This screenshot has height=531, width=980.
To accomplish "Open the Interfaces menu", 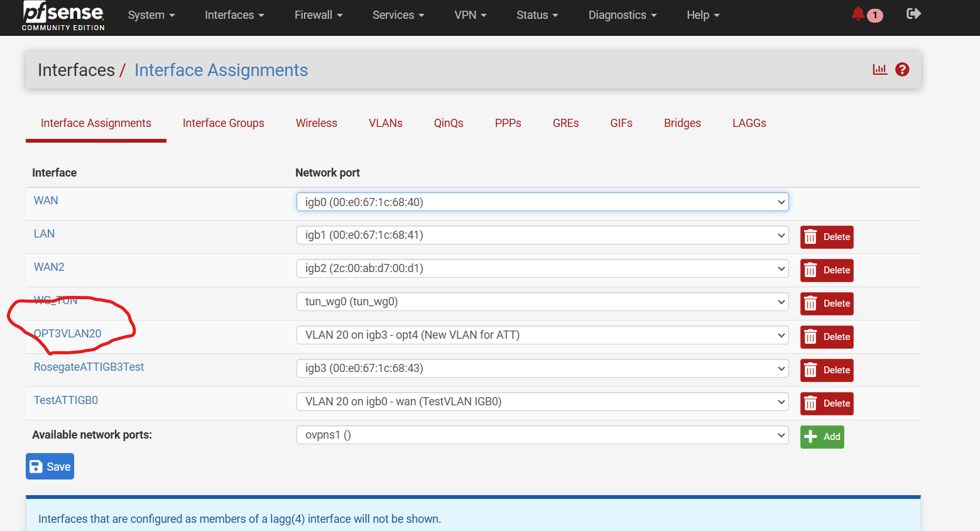I will coord(234,15).
